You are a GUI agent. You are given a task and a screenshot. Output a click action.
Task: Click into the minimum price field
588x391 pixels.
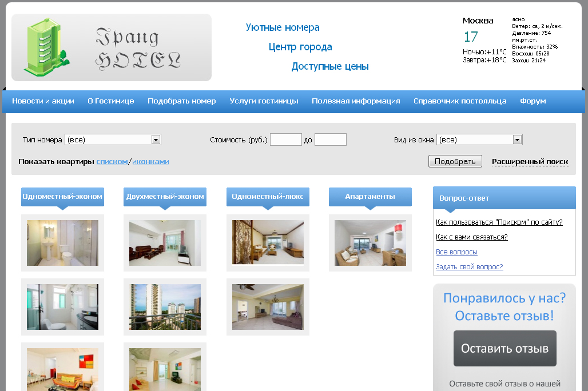point(285,139)
